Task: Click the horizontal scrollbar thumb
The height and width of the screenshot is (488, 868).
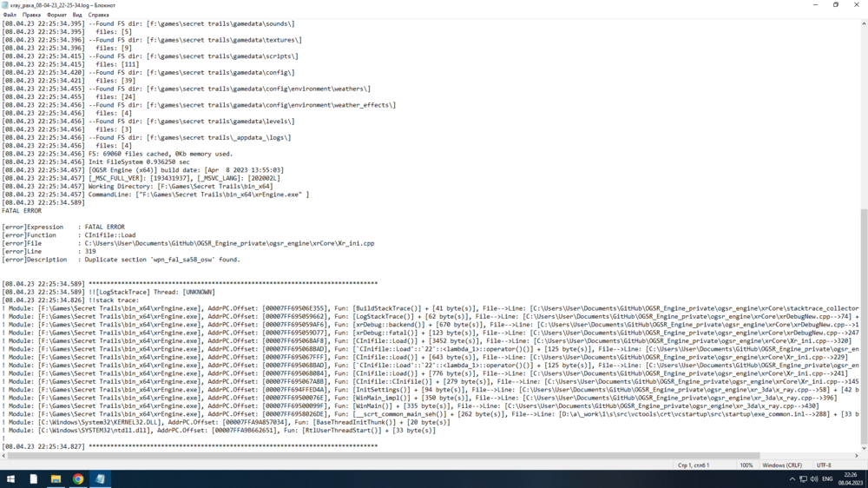Action: [383, 456]
